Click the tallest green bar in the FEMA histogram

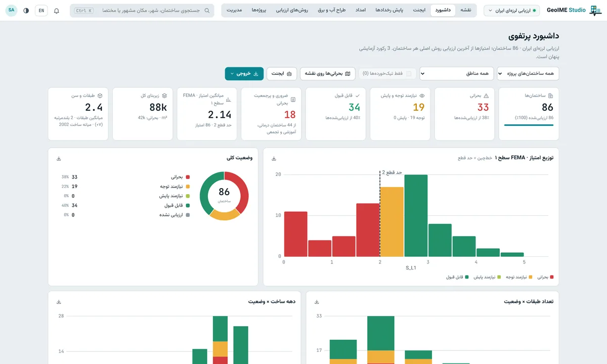click(x=416, y=215)
